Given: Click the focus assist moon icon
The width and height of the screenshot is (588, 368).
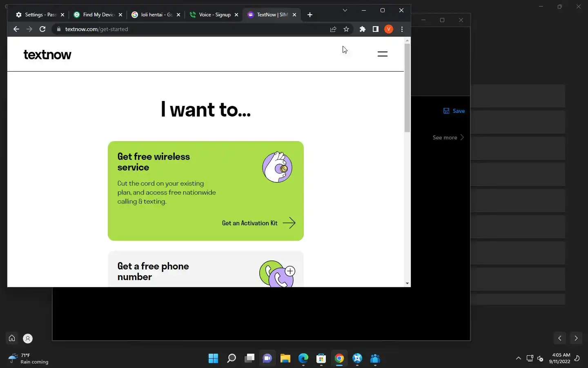Looking at the screenshot, I should point(577,359).
